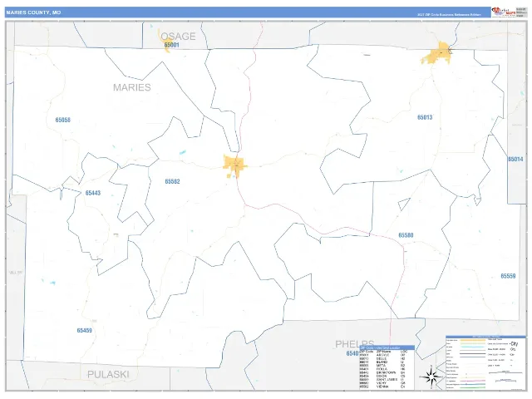Select the ARGYLE row in ZIP index
This screenshot has height=399, width=532.
[x=382, y=355]
